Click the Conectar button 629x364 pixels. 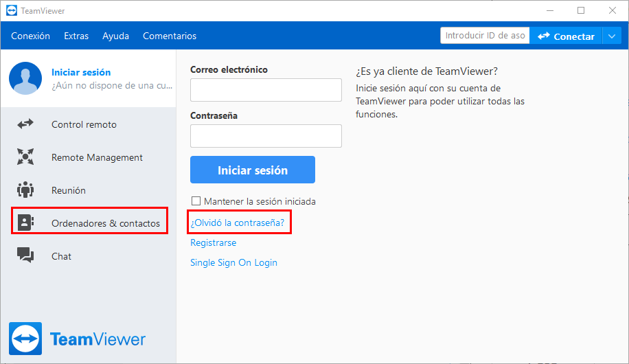pyautogui.click(x=566, y=36)
